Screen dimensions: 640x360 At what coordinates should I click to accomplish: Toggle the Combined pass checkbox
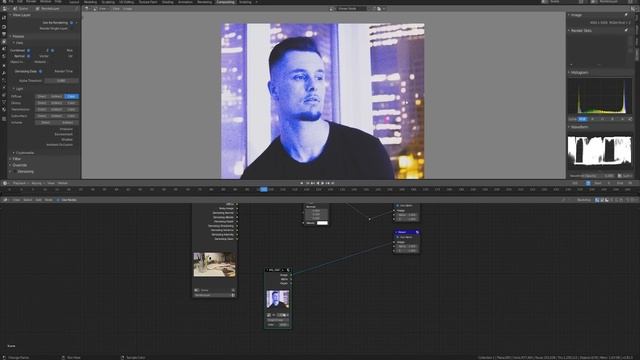(29, 51)
